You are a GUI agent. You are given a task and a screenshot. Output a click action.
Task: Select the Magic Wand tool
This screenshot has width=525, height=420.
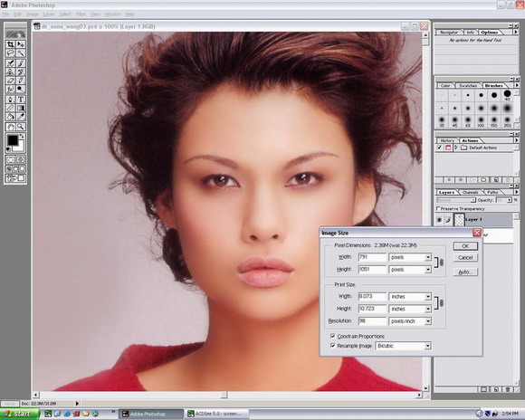point(21,52)
